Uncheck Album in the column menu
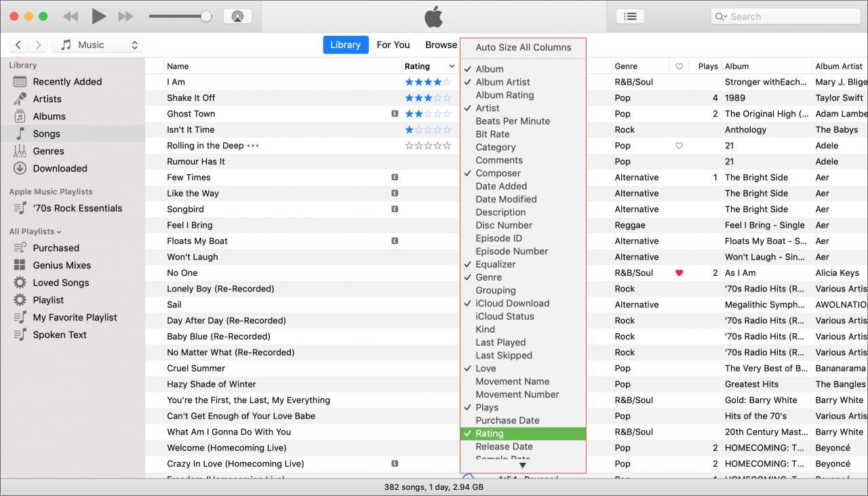The width and height of the screenshot is (868, 496). click(523, 69)
